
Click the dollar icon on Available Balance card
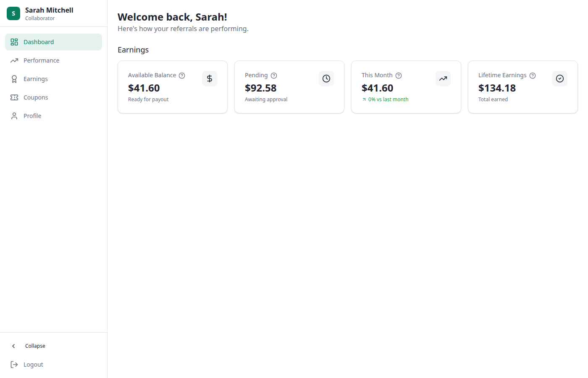[210, 78]
